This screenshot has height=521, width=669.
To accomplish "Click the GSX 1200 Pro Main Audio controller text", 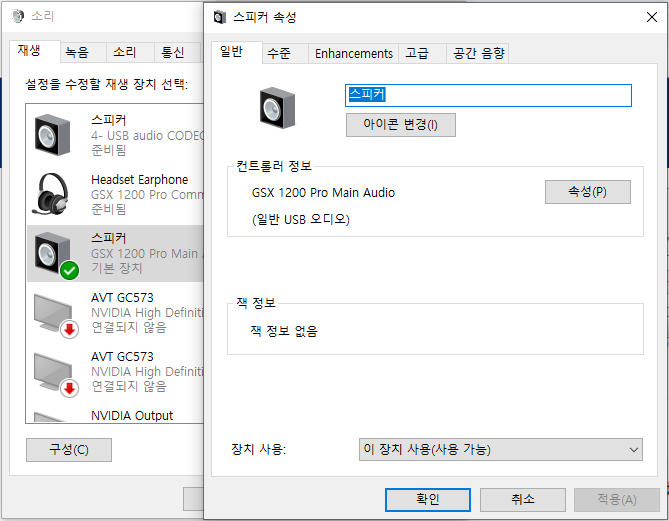I will (x=323, y=193).
